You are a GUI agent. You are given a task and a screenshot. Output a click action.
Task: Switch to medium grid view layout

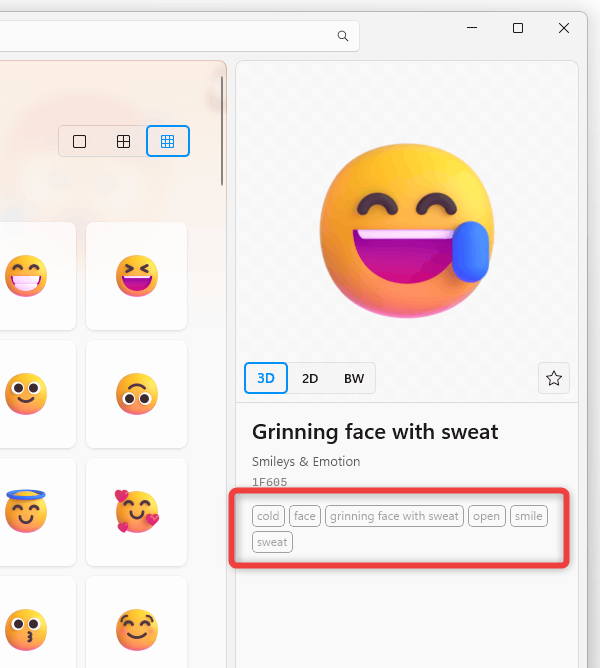(x=124, y=141)
